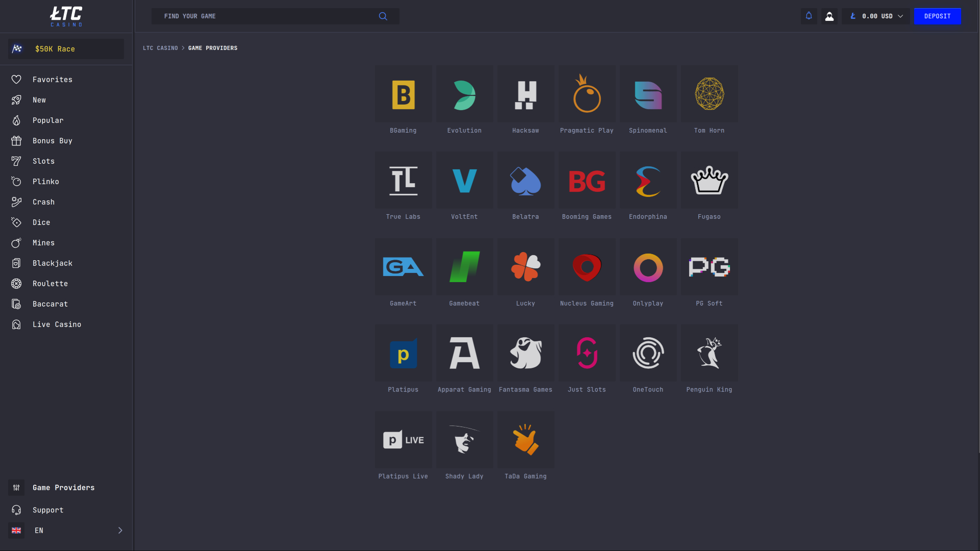Open the Just Slots provider logo
This screenshot has height=551, width=980.
(587, 353)
